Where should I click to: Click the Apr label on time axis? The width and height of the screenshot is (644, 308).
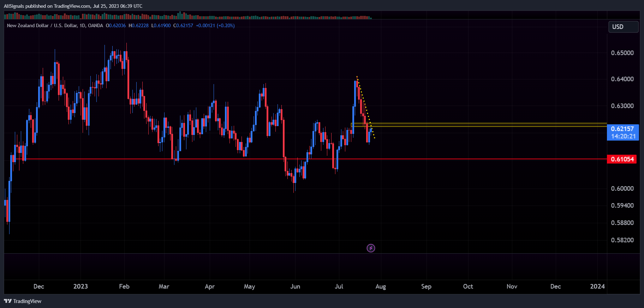[210, 286]
